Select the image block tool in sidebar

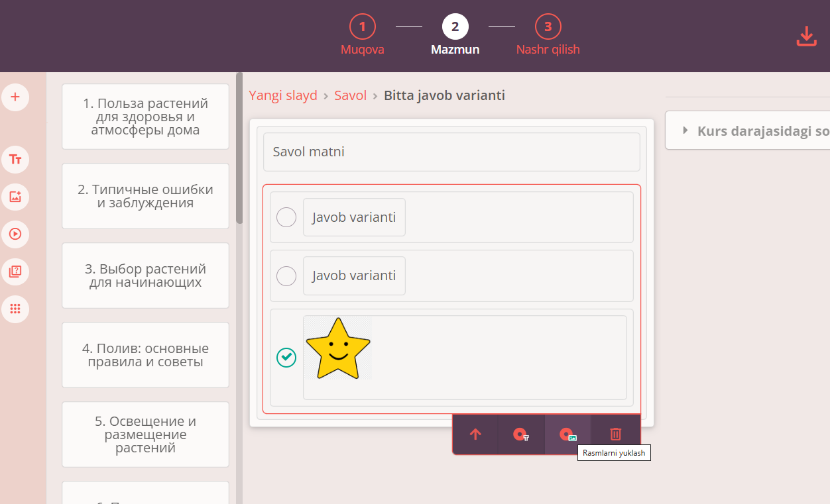[15, 197]
